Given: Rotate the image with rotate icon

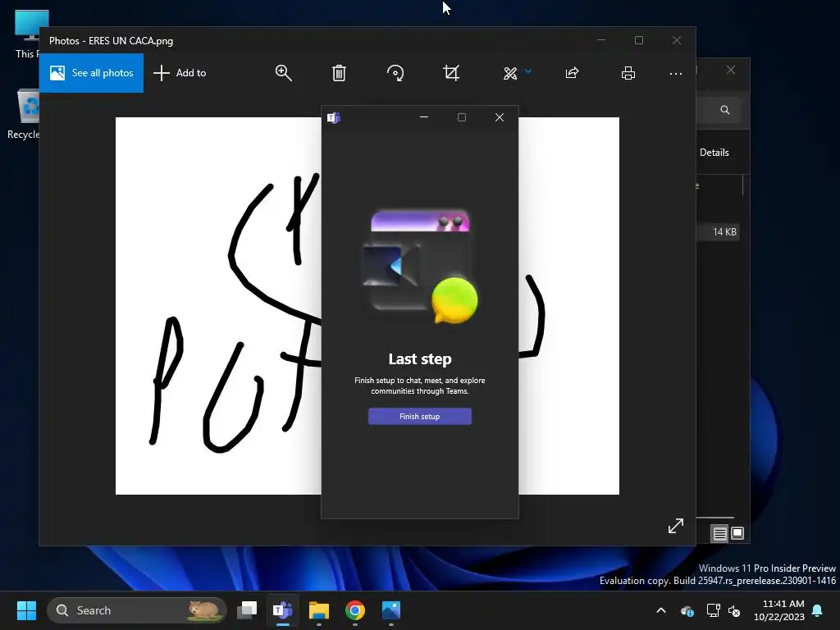Looking at the screenshot, I should [x=395, y=73].
